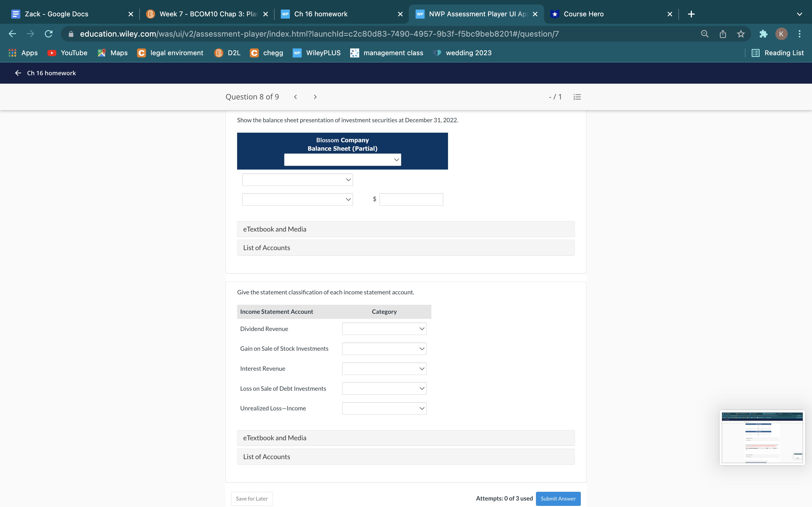This screenshot has height=507, width=812.
Task: Open Dividend Revenue category dropdown
Action: click(384, 329)
